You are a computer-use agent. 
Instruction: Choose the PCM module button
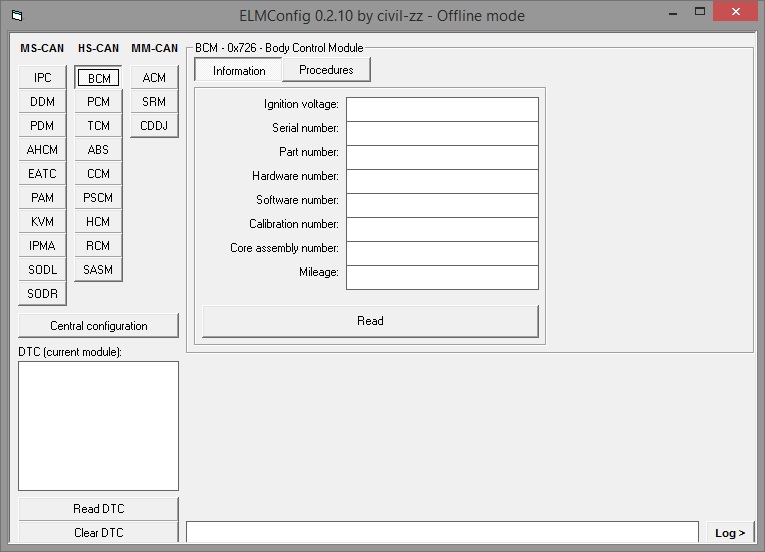[99, 102]
